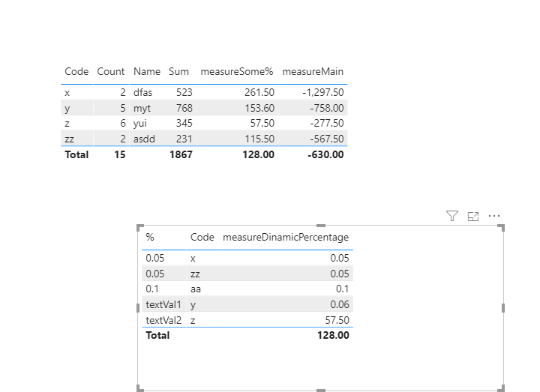Viewport: 540px width, 392px height.
Task: Sort by the Name column header
Action: tap(147, 72)
